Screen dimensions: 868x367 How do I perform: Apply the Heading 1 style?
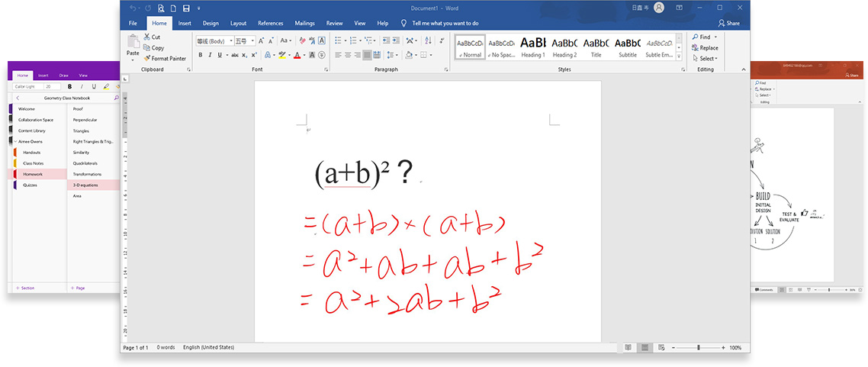(532, 47)
